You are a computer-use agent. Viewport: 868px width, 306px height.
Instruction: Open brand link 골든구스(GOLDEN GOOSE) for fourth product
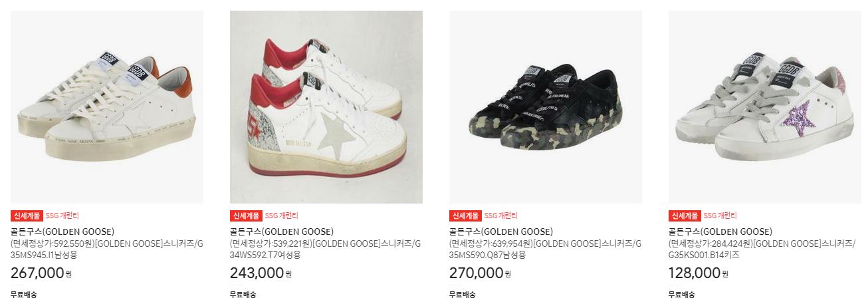tap(720, 231)
